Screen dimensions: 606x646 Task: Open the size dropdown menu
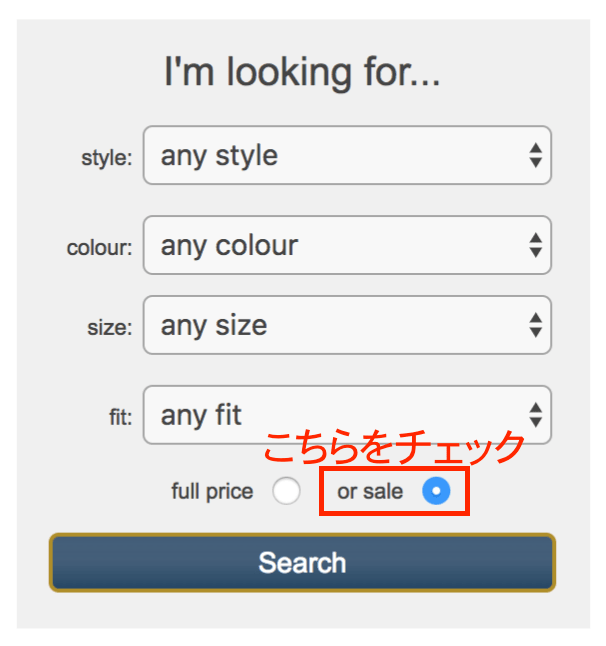click(x=347, y=325)
